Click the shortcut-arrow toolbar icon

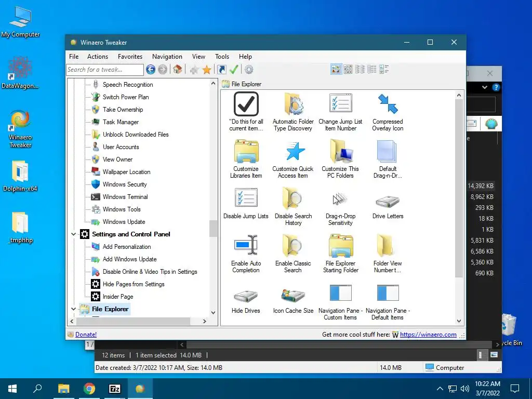point(221,70)
